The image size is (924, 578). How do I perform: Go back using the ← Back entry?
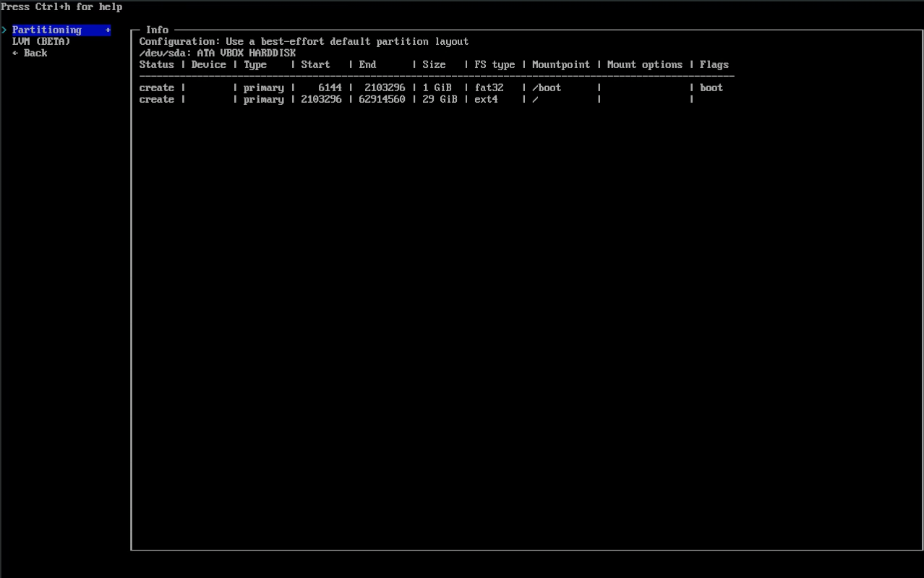click(x=30, y=53)
